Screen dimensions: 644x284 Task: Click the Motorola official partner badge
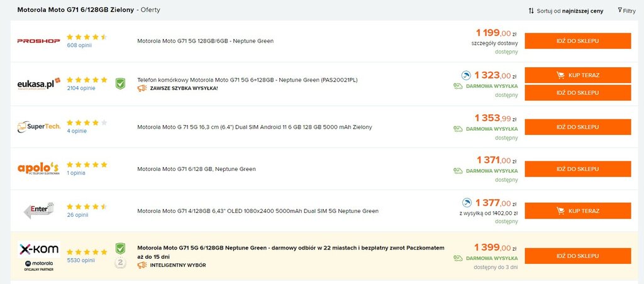38,266
